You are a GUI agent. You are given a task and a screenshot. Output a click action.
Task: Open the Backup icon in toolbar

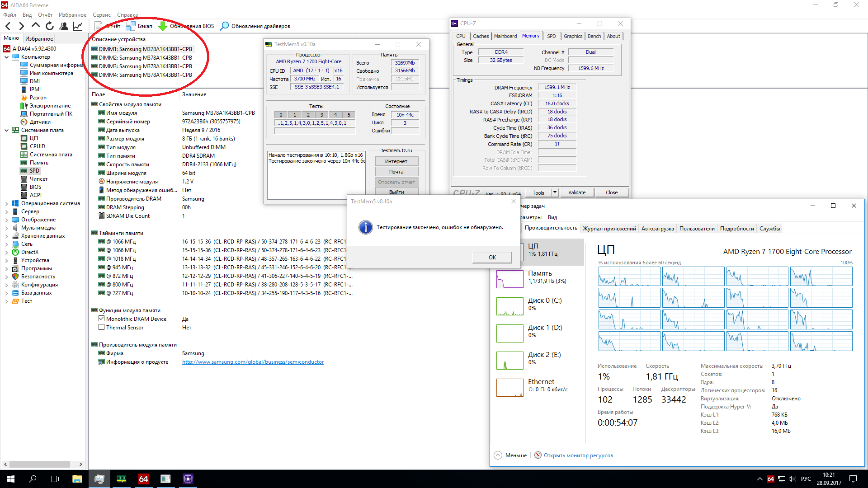(x=131, y=26)
